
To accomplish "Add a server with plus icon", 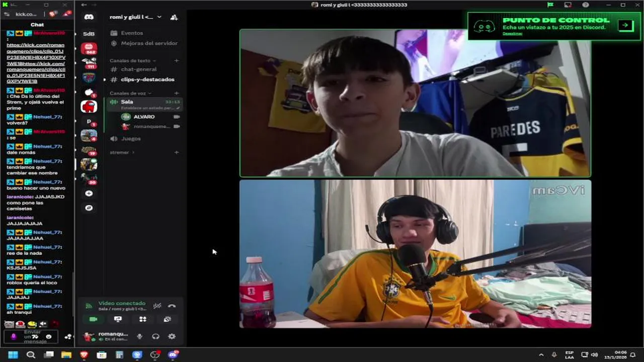I will click(x=89, y=194).
